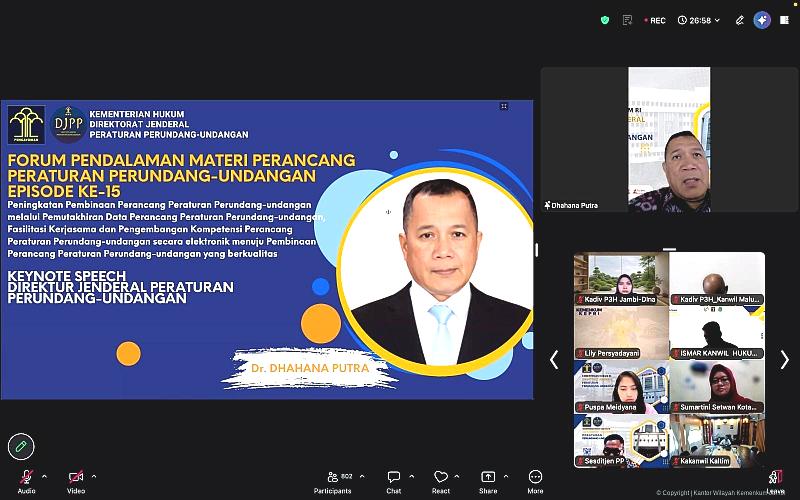Select Kadiv P3H Jambi-Dina video tile
Screen dimensions: 800x500
pyautogui.click(x=621, y=279)
